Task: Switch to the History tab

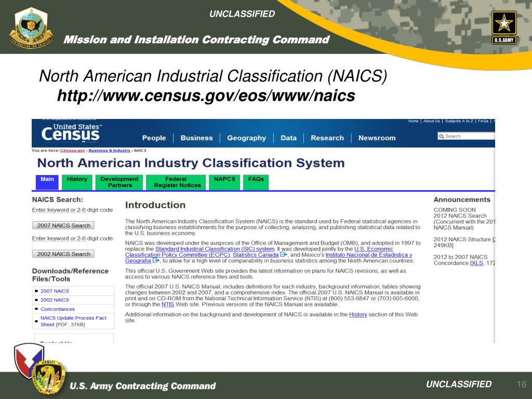Action: (x=77, y=182)
